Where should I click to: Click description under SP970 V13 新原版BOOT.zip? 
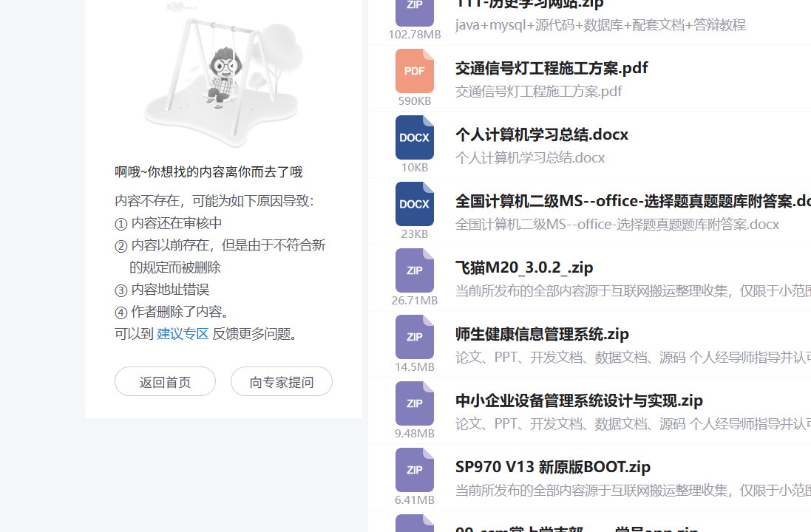633,490
